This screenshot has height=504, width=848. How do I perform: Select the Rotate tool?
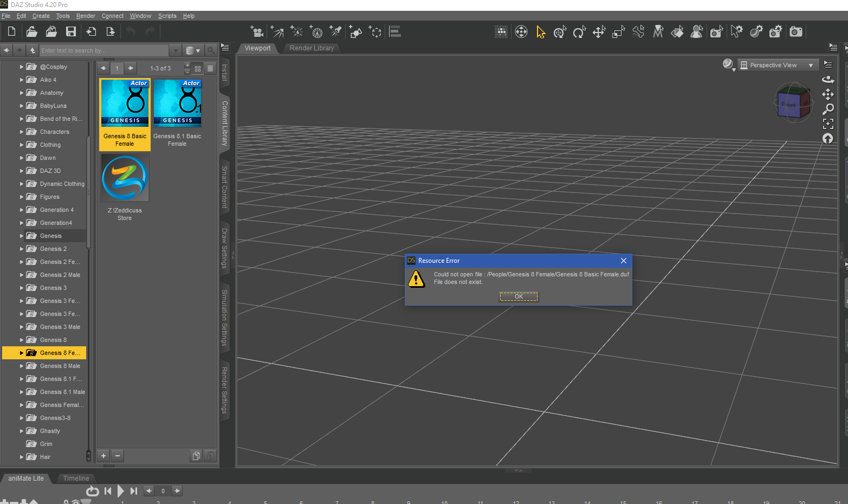click(579, 32)
